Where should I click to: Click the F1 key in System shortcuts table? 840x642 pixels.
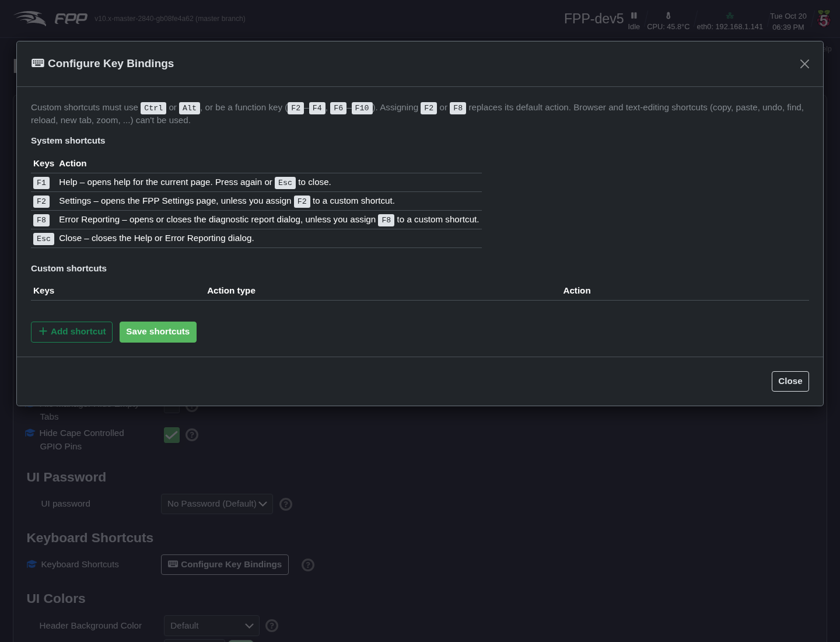(x=41, y=183)
